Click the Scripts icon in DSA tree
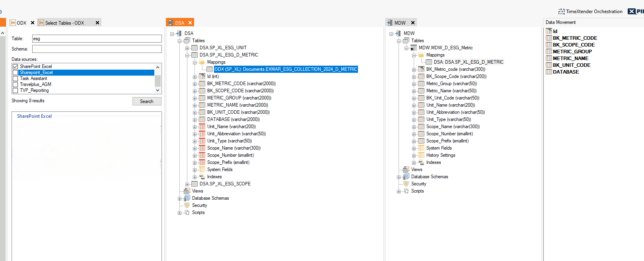The height and width of the screenshot is (261, 644). (187, 212)
